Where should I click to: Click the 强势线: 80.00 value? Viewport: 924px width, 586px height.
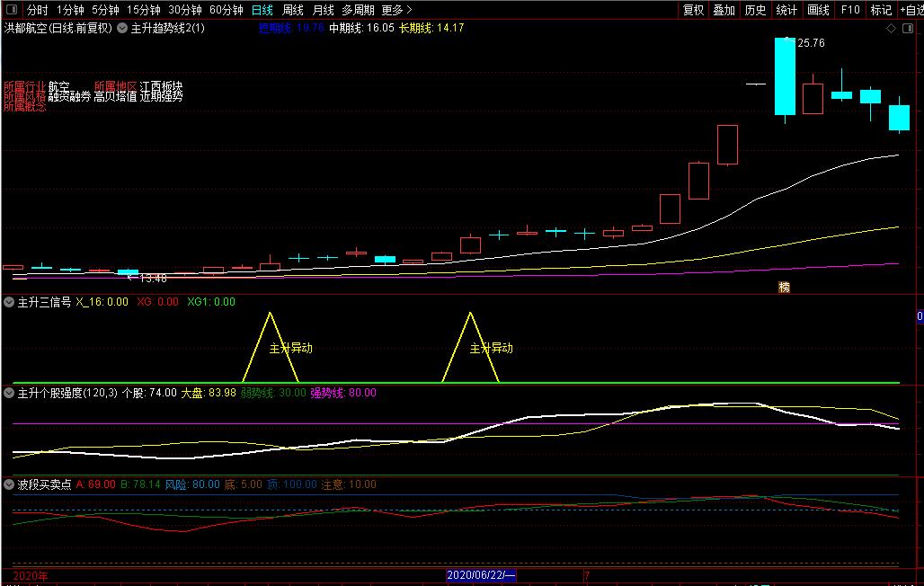pos(343,393)
